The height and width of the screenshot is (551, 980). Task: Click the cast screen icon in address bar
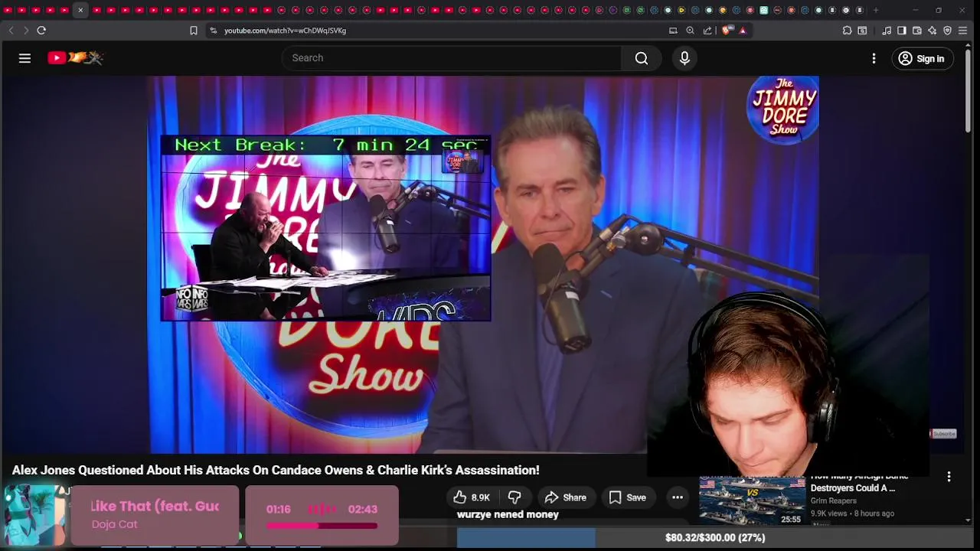(x=673, y=31)
